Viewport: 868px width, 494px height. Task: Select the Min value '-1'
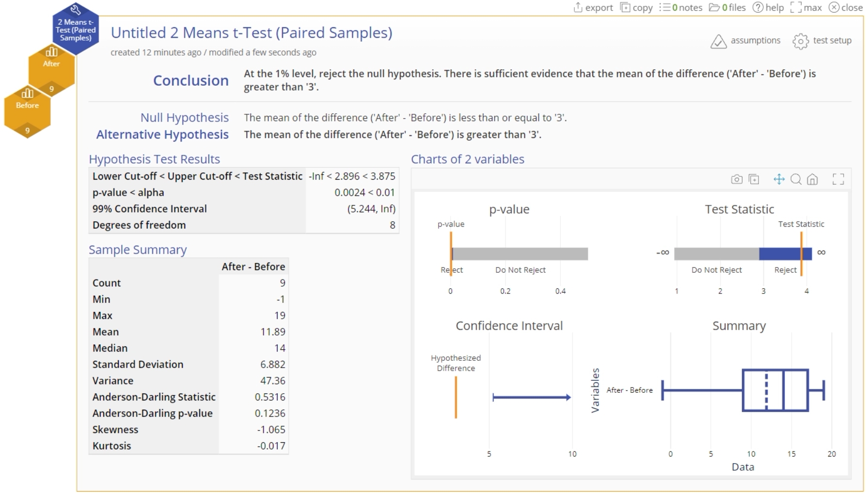click(x=281, y=299)
